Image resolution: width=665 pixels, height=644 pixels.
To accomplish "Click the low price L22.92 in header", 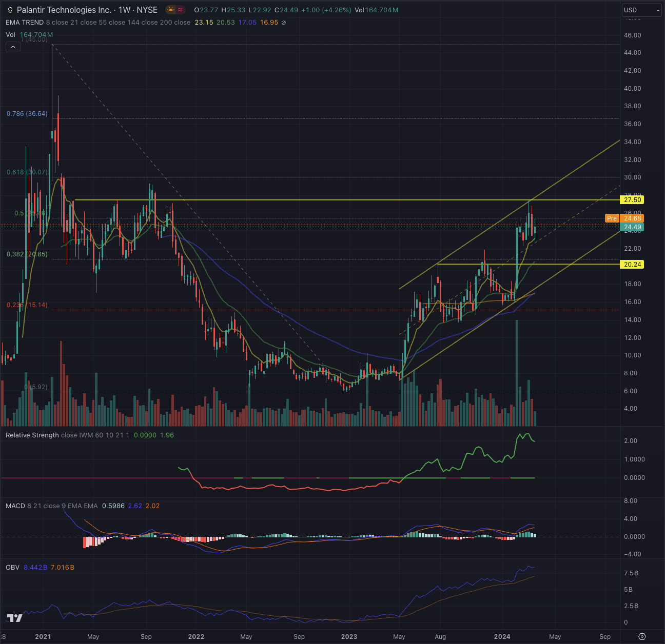I will pyautogui.click(x=260, y=10).
